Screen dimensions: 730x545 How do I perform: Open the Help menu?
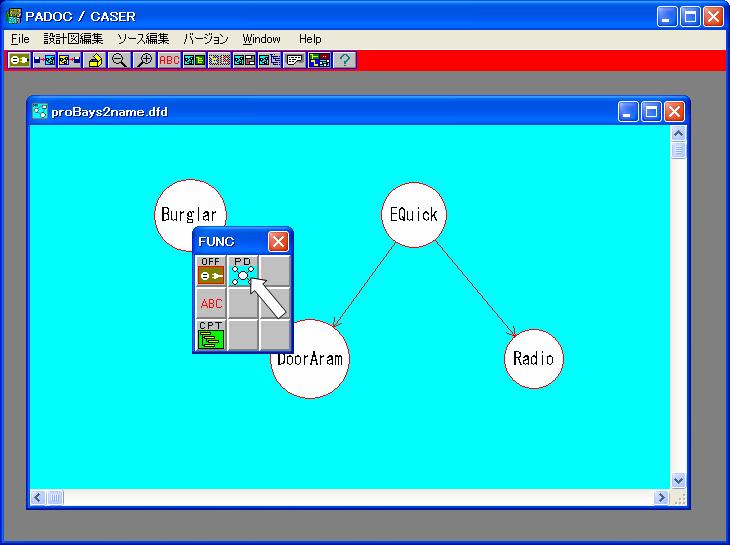tap(310, 39)
